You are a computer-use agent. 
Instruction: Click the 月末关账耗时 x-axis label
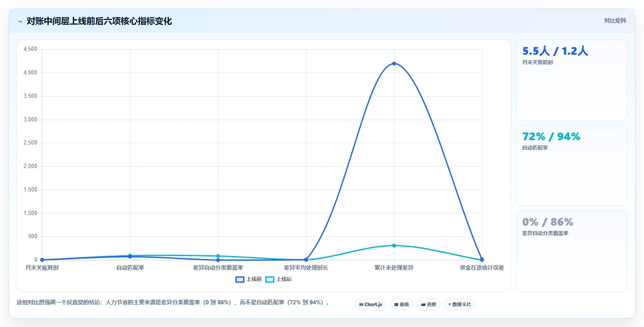(42, 268)
